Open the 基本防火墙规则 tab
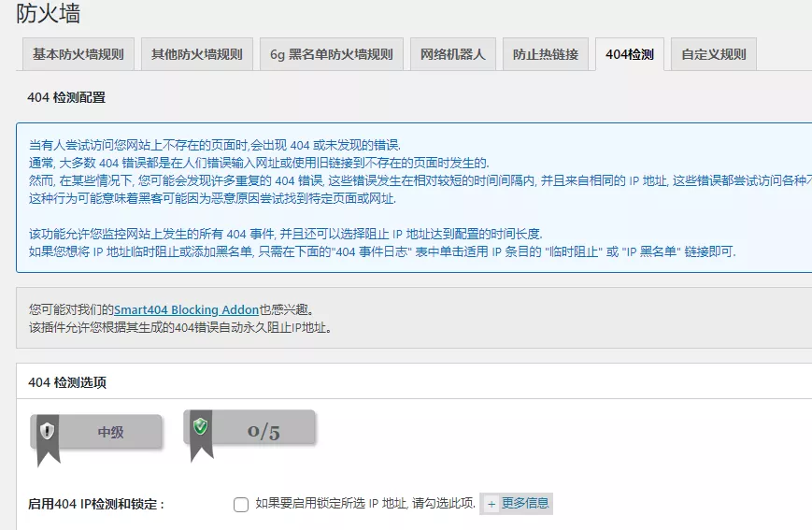Screen dimensions: 812x530 pos(78,54)
